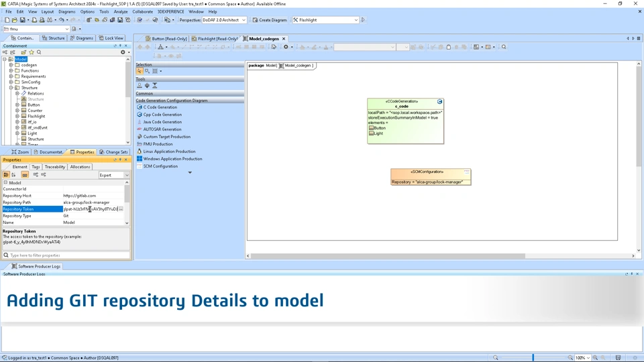Open the Collaborate menu
Screen dimensions: 644x362
142,11
